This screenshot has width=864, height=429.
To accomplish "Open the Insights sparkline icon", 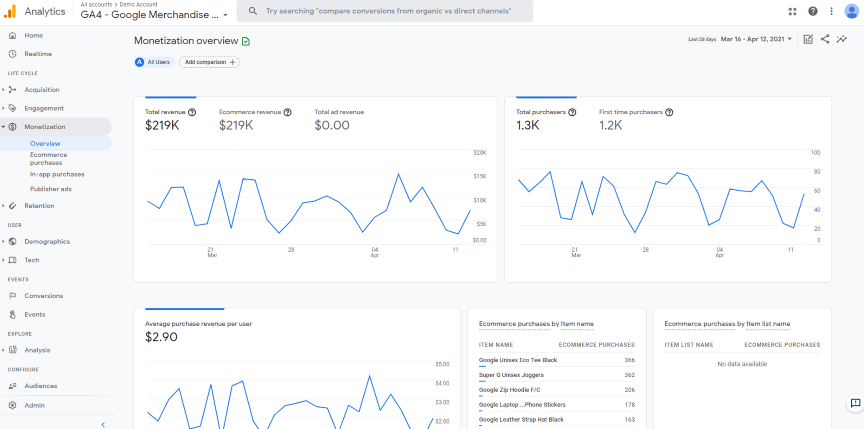I will pos(841,39).
